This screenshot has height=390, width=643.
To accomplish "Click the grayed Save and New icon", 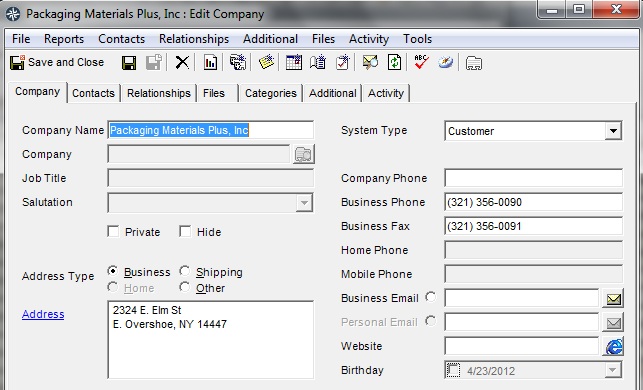I will 154,63.
